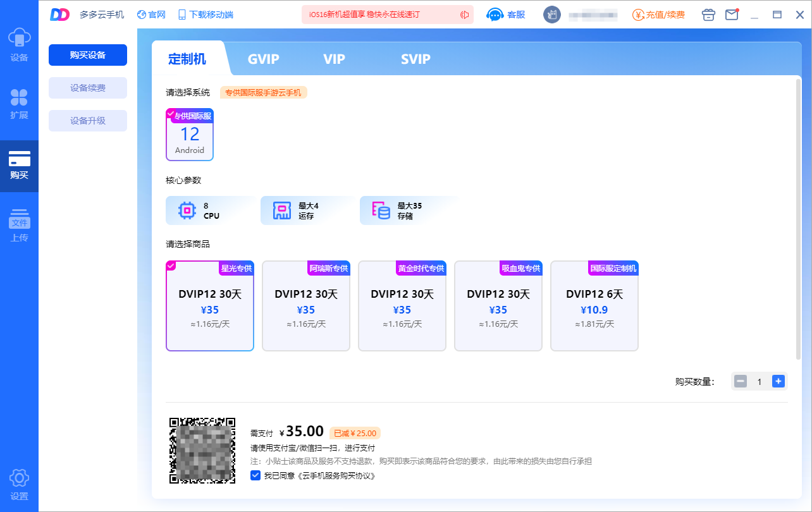Switch to the SVIP tab

(415, 59)
